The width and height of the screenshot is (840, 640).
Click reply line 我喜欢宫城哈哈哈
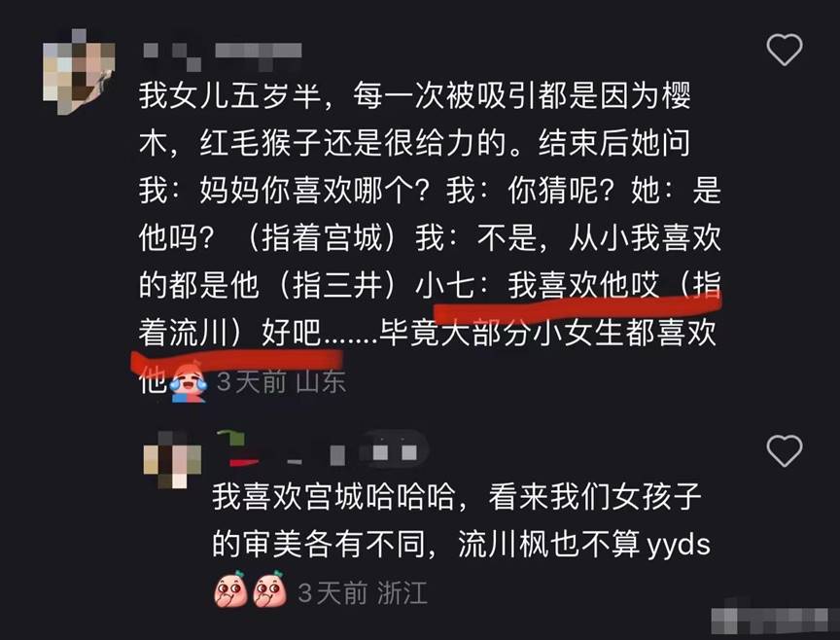click(457, 497)
